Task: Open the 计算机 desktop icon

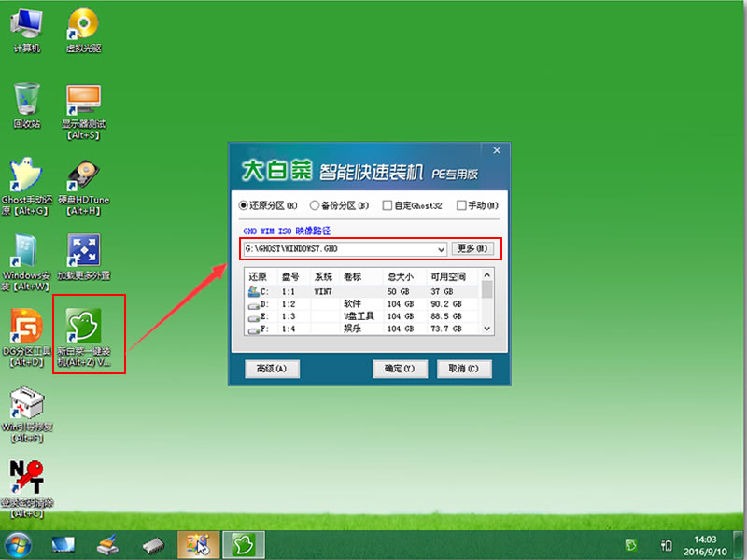Action: point(27,31)
